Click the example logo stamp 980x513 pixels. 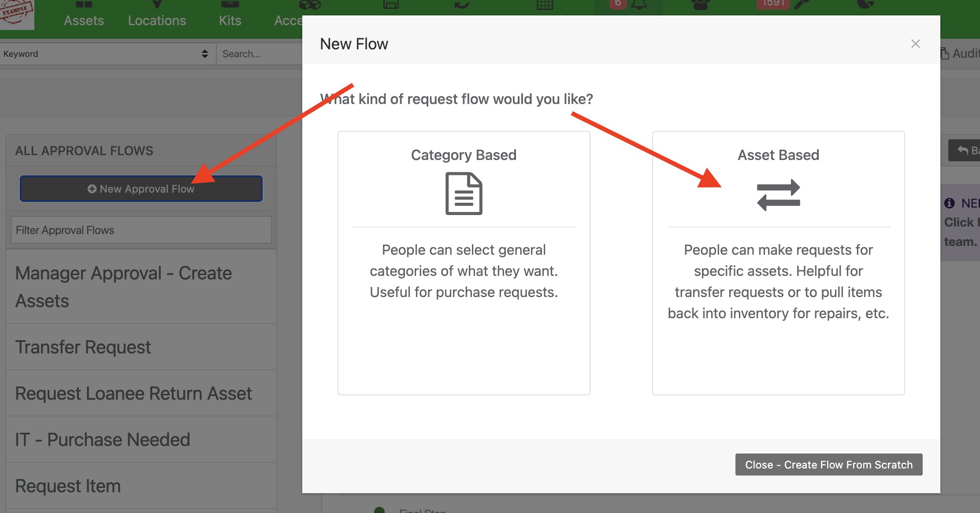coord(17,14)
